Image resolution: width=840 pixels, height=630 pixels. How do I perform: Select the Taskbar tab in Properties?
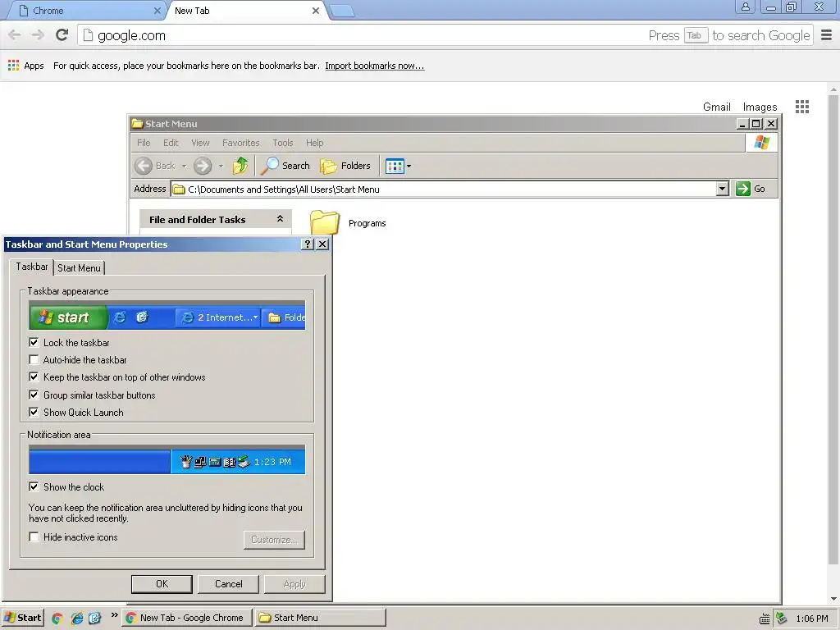[x=32, y=267]
